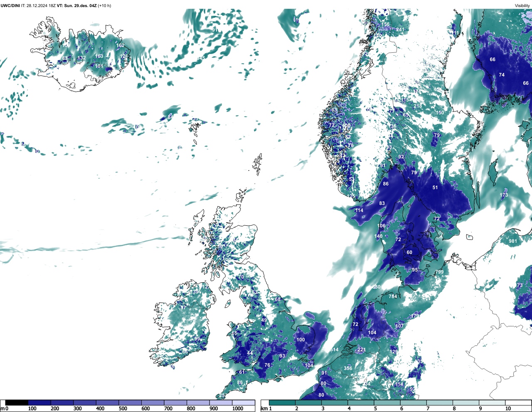This screenshot has height=412, width=532.
Task: Click the 'VT: Sun. 29.des. 04Z' valid time text
Action: pyautogui.click(x=76, y=6)
